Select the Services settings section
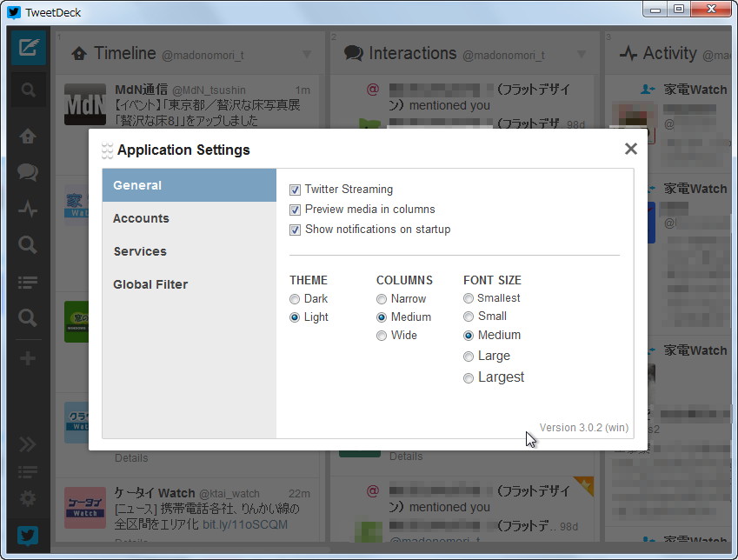738x560 pixels. click(139, 251)
